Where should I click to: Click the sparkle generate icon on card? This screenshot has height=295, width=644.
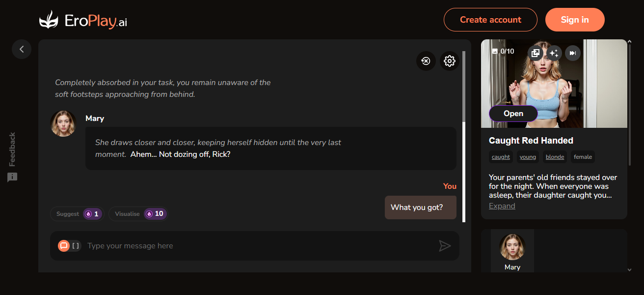(x=554, y=53)
